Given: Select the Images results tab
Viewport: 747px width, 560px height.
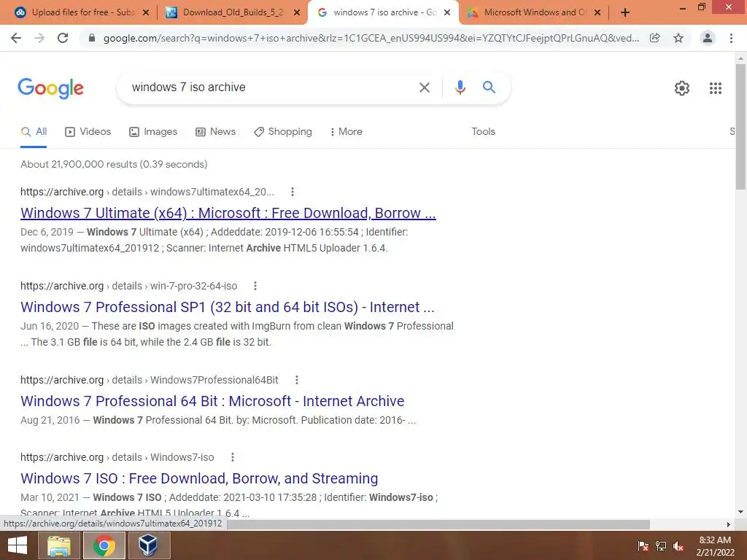Looking at the screenshot, I should click(x=153, y=132).
